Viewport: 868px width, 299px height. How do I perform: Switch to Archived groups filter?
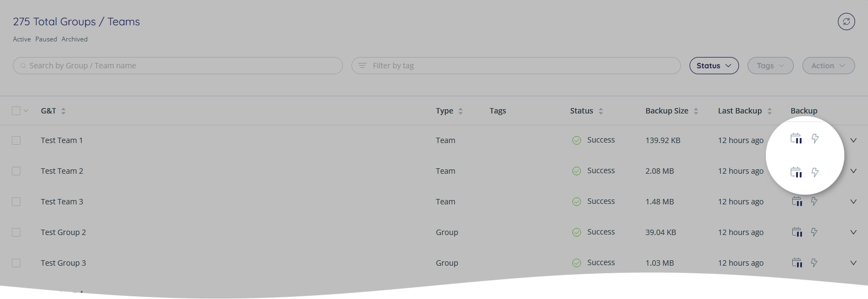(x=74, y=39)
